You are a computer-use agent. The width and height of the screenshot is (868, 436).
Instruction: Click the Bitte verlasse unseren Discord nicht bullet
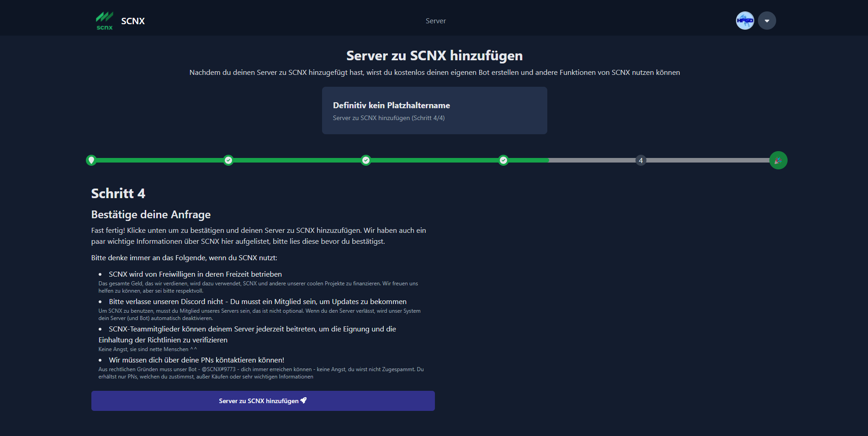258,302
